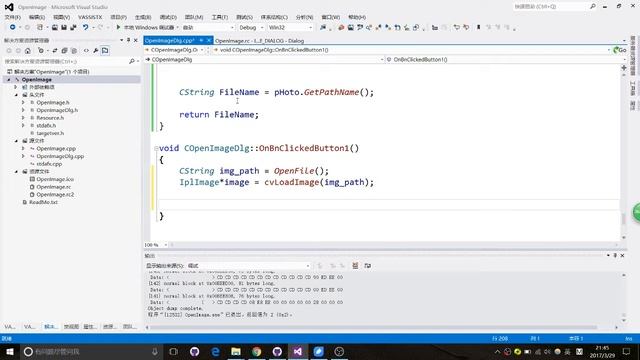Click the View Code brackets icon
Screen dimensions: 640x360
(86, 51)
